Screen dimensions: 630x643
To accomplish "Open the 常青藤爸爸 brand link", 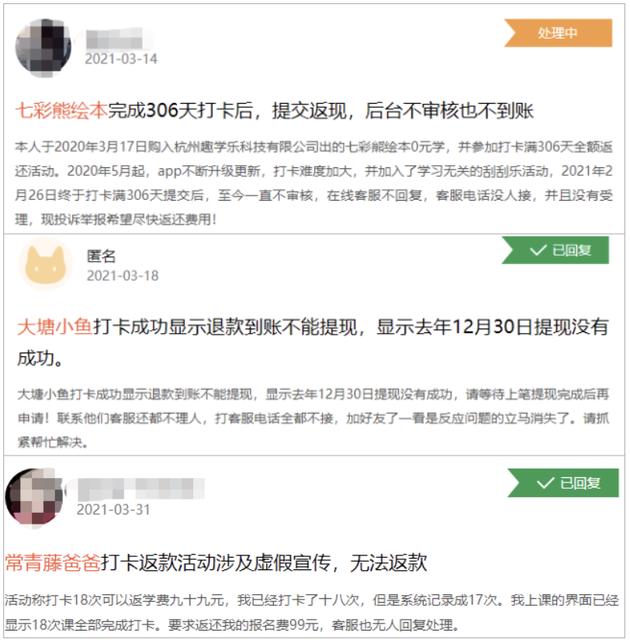I will [52, 562].
